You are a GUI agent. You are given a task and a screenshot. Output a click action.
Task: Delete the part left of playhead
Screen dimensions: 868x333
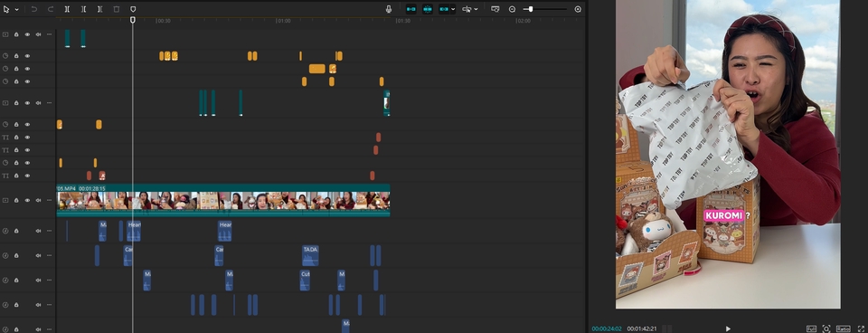(x=83, y=9)
